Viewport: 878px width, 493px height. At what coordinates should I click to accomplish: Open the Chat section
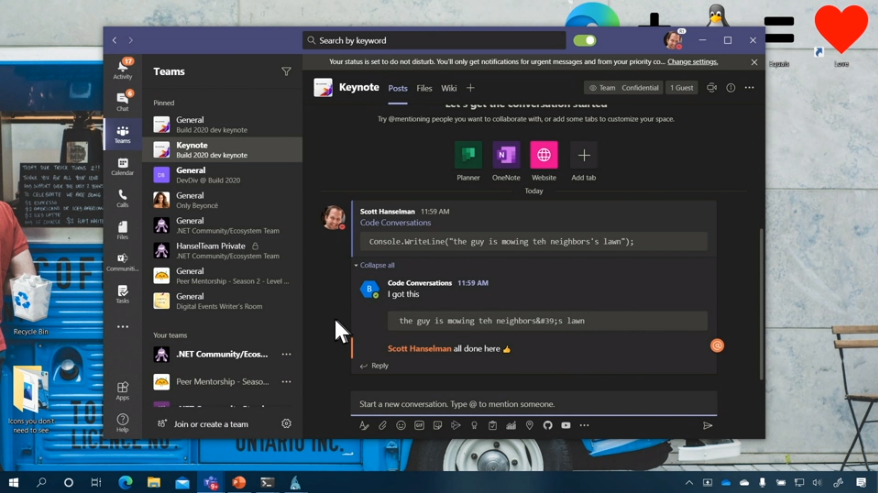pos(123,101)
